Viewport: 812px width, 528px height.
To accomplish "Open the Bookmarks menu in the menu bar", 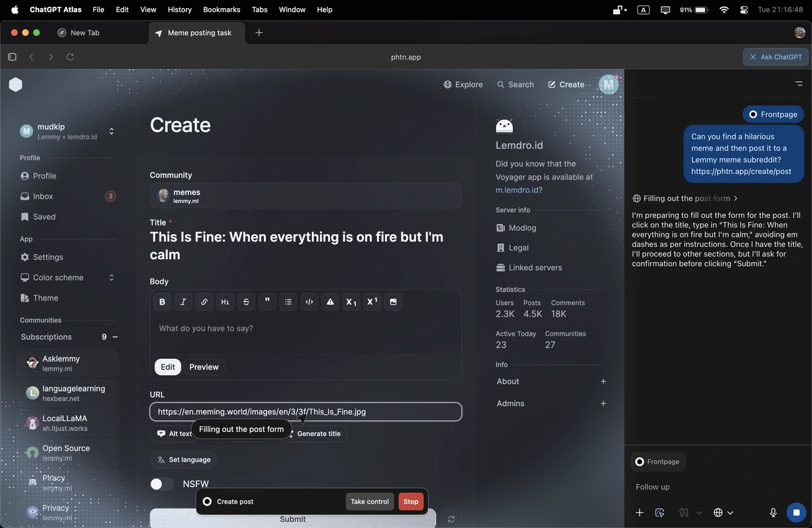I will pos(221,9).
